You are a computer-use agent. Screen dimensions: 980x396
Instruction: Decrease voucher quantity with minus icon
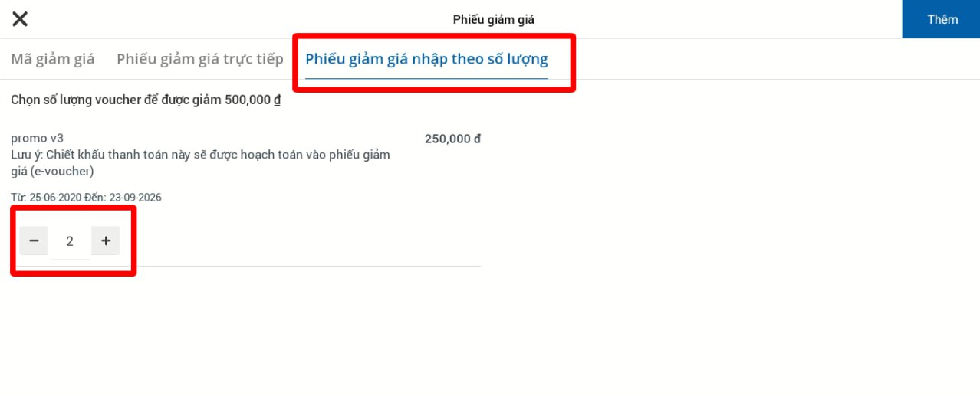(x=34, y=241)
